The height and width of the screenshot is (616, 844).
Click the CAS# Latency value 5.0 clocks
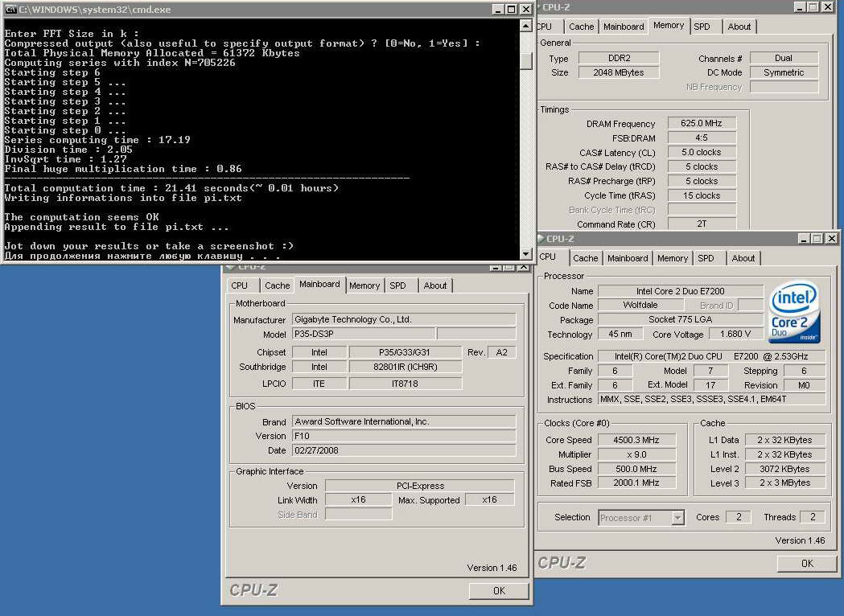[702, 152]
